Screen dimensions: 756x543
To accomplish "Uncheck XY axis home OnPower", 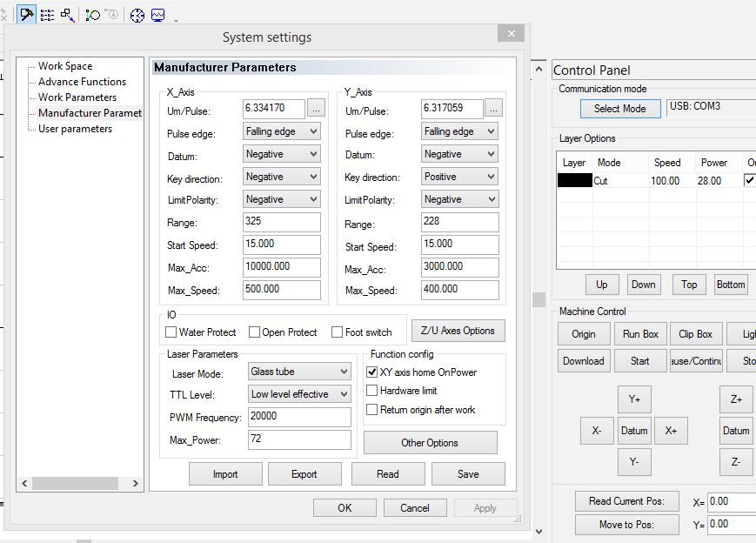I will (372, 372).
